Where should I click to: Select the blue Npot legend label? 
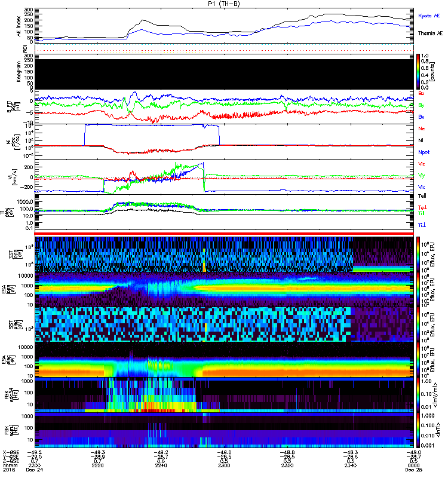point(424,152)
